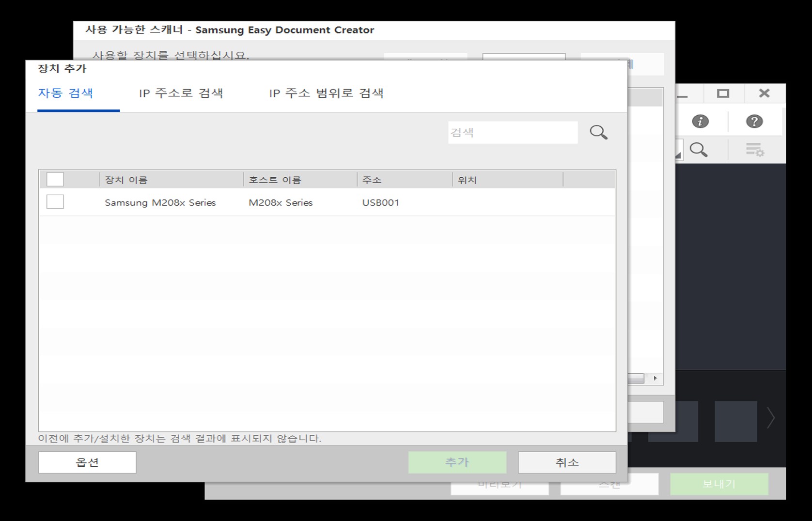
Task: Click the 보내기 send button
Action: [720, 483]
